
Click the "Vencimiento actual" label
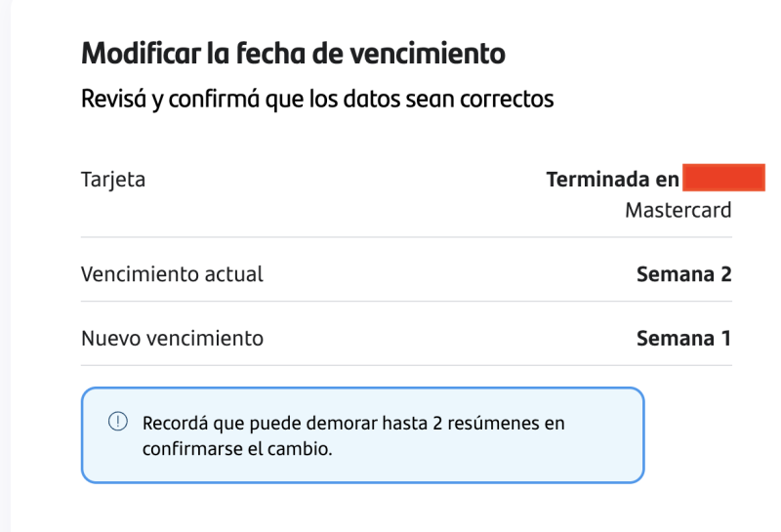pyautogui.click(x=172, y=274)
